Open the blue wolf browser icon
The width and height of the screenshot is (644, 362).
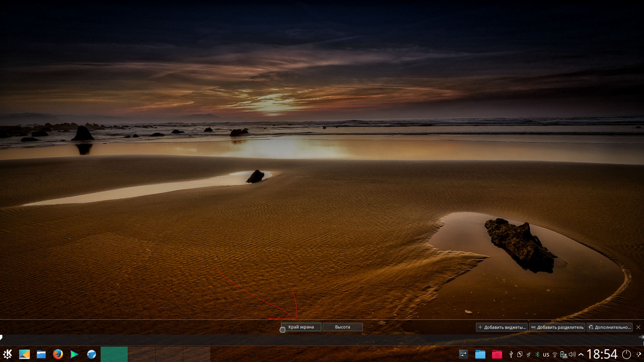coord(91,354)
